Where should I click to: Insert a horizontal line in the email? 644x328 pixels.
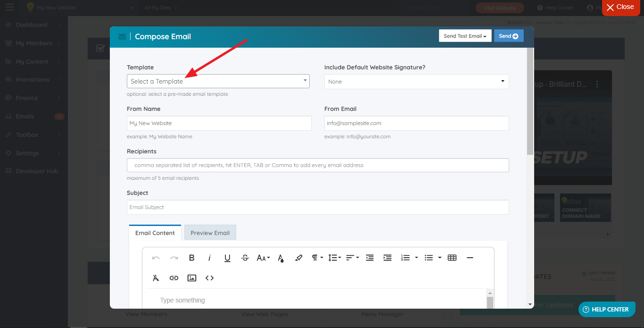(470, 258)
